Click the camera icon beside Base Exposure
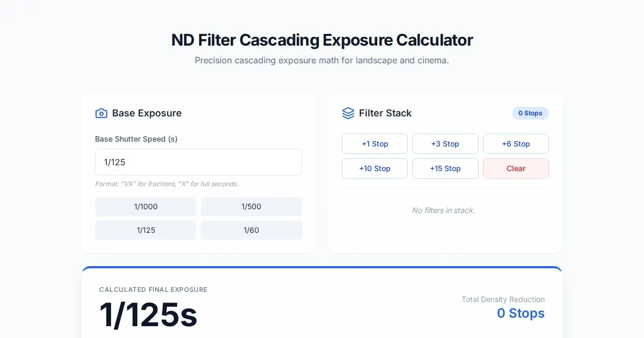The width and height of the screenshot is (644, 338). (101, 113)
